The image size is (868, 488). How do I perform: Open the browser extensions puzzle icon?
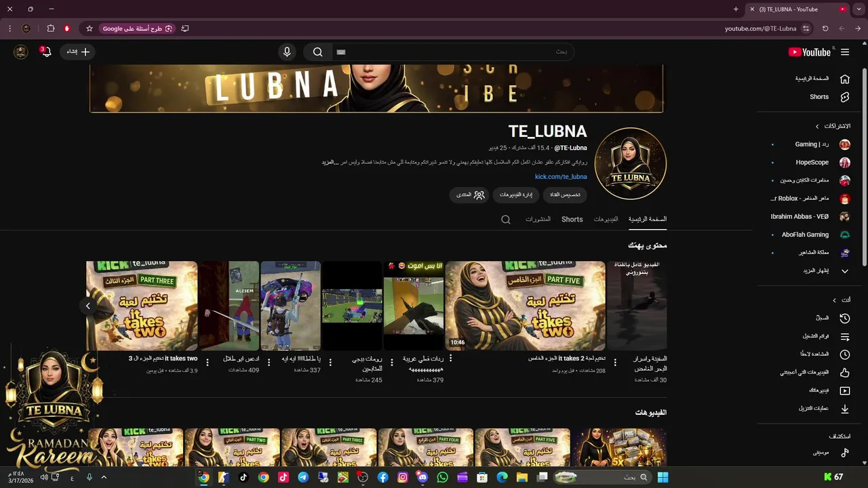(x=51, y=28)
